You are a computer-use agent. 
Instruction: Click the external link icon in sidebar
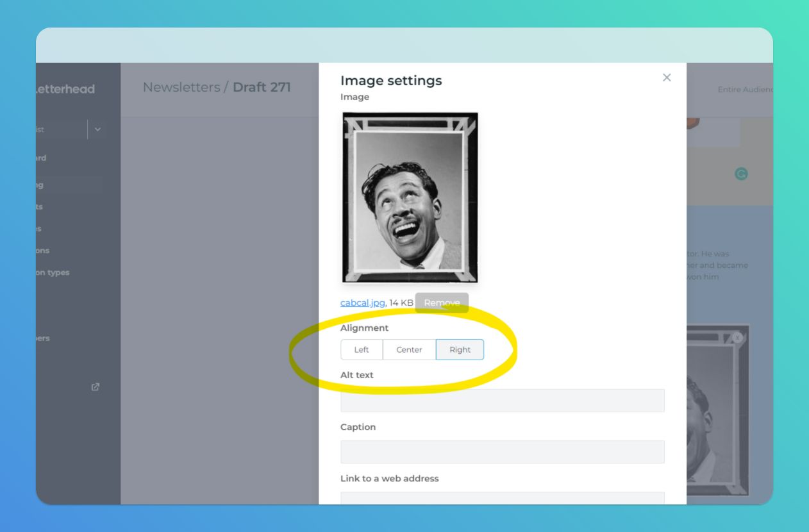pyautogui.click(x=96, y=387)
